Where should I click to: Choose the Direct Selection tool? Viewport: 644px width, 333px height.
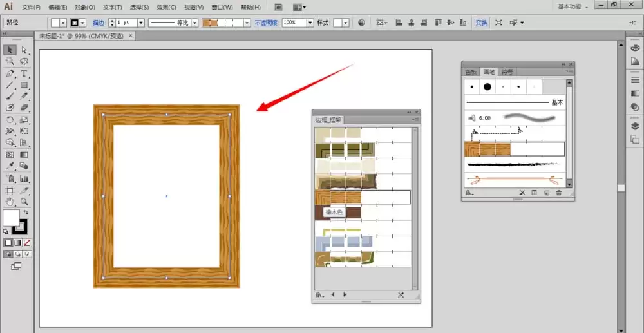coord(24,50)
